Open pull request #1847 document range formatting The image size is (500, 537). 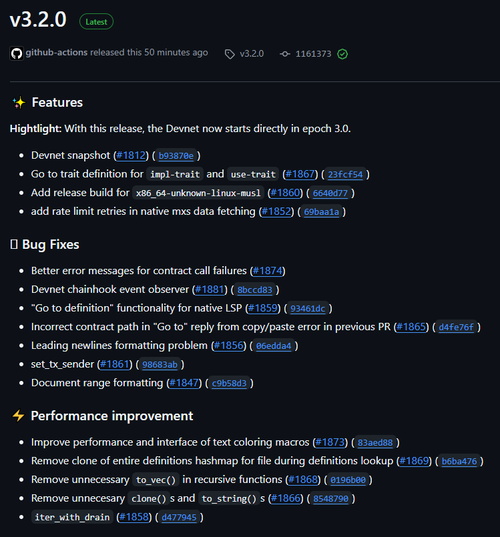pos(184,383)
